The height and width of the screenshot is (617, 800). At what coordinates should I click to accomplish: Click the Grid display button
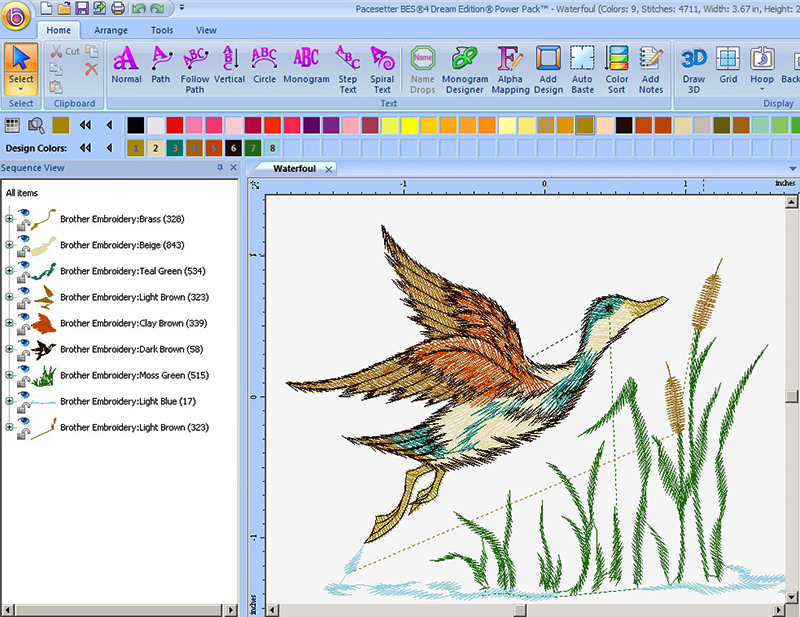[728, 65]
